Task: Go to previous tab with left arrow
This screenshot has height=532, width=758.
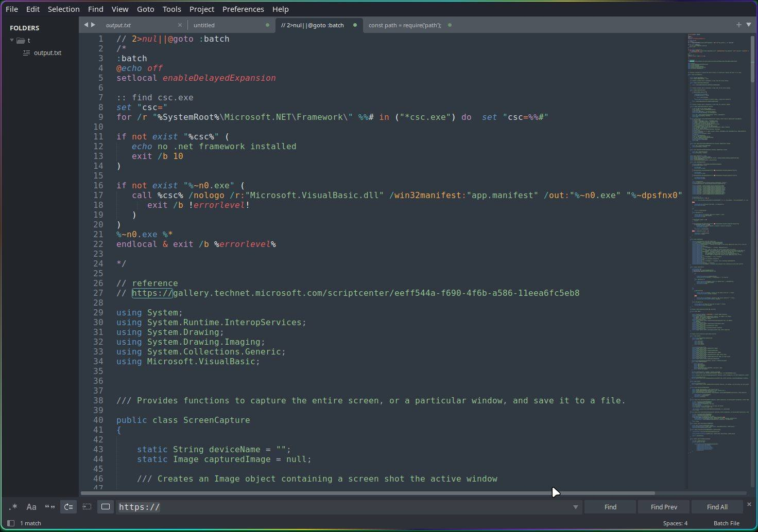Action: pyautogui.click(x=86, y=25)
